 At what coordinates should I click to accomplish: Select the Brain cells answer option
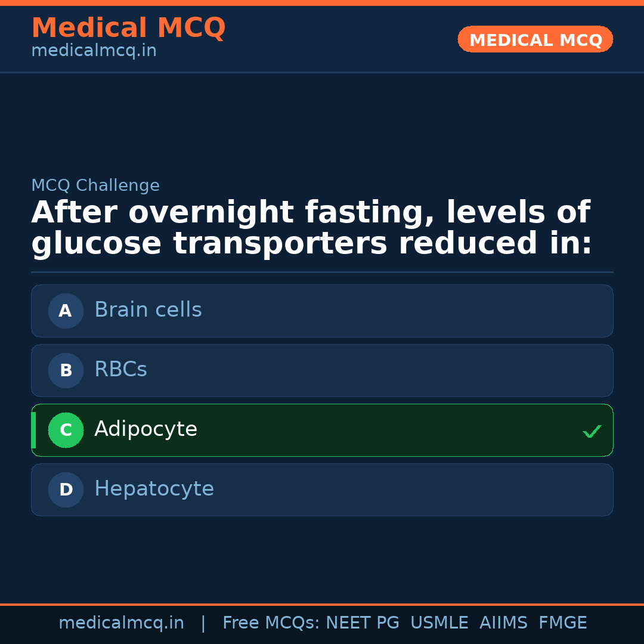pos(322,311)
